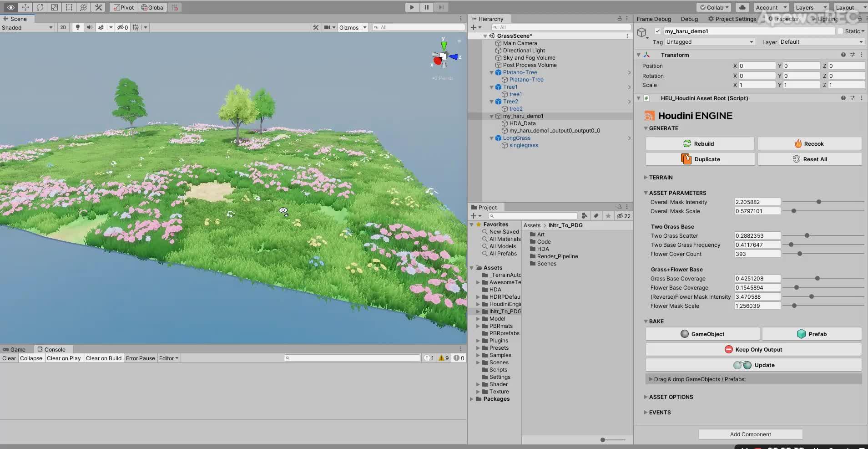The width and height of the screenshot is (868, 449).
Task: Select the Rotate tool
Action: (x=40, y=7)
